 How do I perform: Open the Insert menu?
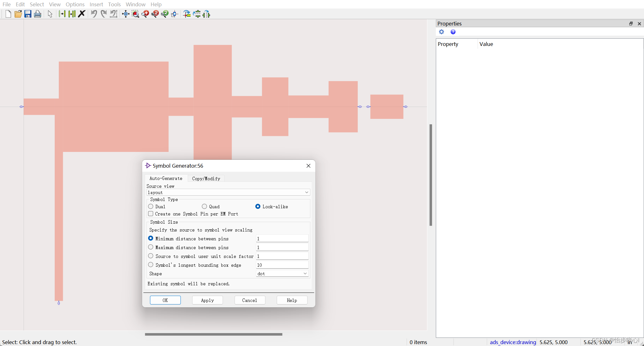(96, 4)
